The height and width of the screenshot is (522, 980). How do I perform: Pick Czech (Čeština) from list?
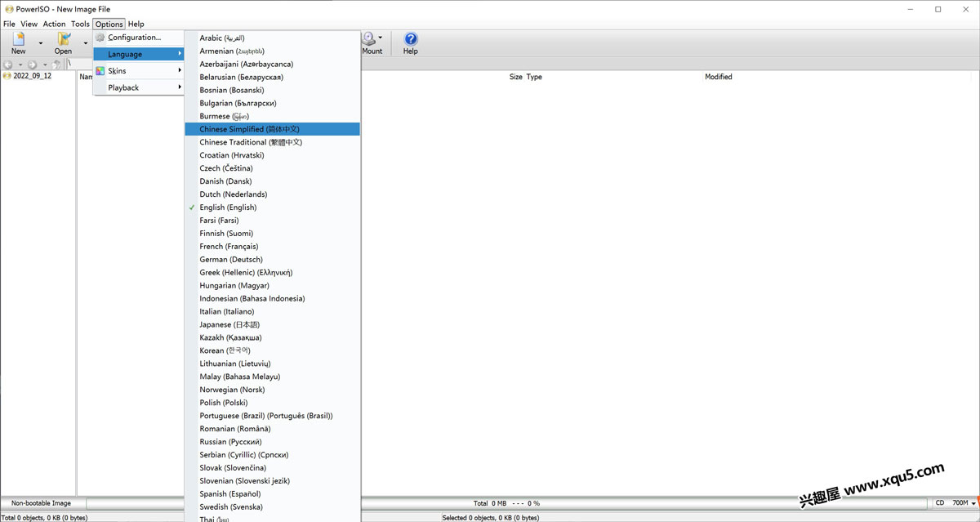point(273,168)
